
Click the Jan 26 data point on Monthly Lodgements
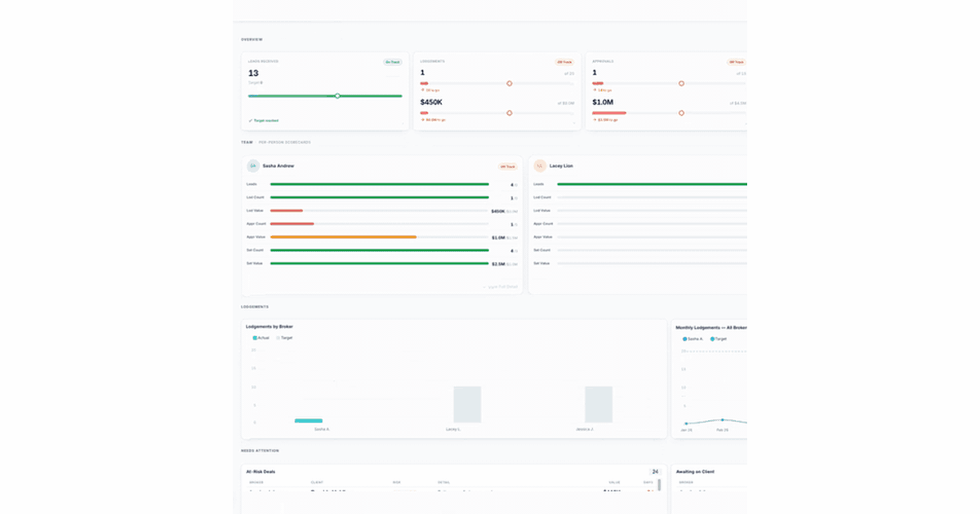(685, 424)
